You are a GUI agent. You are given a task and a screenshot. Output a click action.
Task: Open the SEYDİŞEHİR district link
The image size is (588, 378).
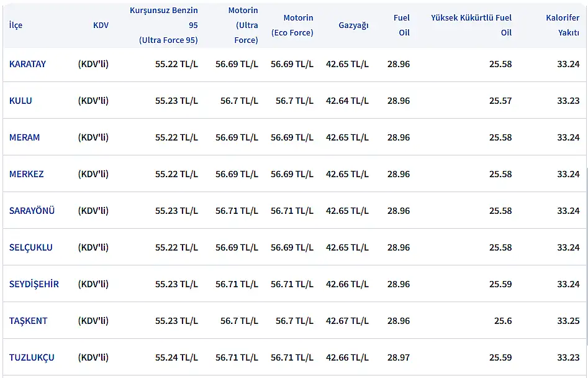click(34, 284)
